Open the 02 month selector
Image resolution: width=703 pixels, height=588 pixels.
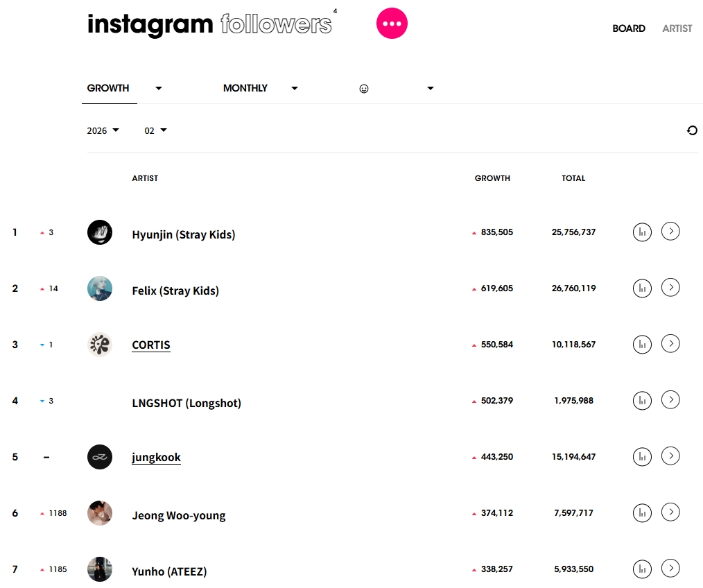(x=156, y=130)
